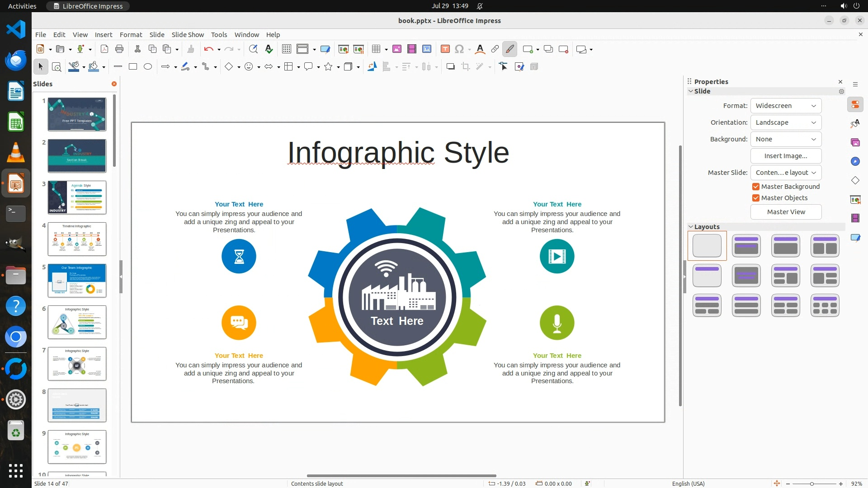Click the Master View button
Image resolution: width=868 pixels, height=488 pixels.
786,212
